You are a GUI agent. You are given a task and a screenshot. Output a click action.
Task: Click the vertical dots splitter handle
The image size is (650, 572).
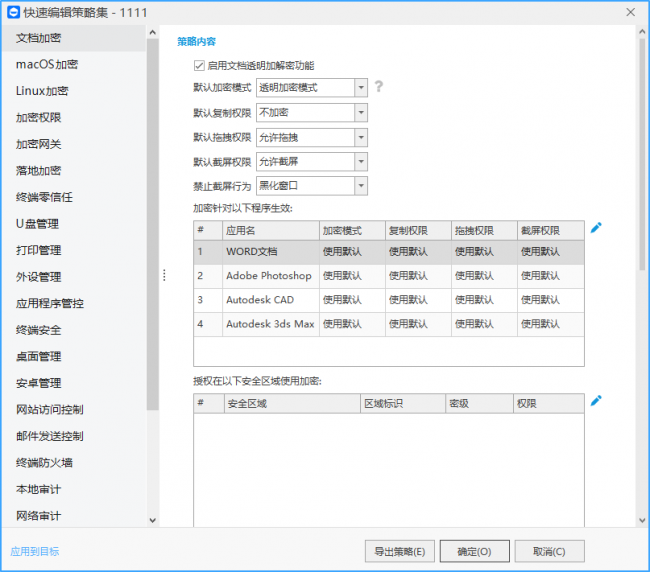[165, 275]
